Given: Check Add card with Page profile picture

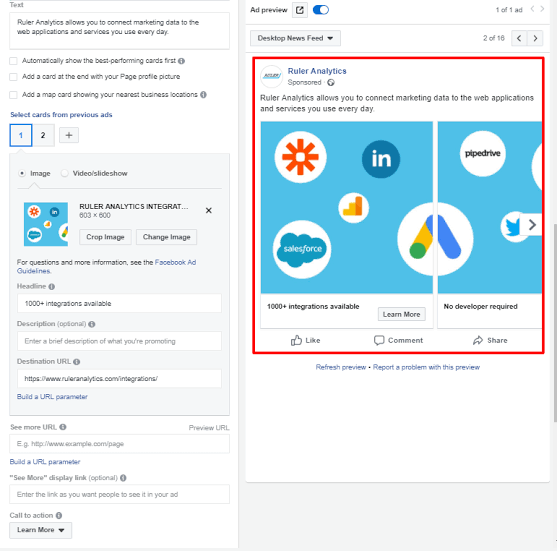Looking at the screenshot, I should [x=13, y=77].
